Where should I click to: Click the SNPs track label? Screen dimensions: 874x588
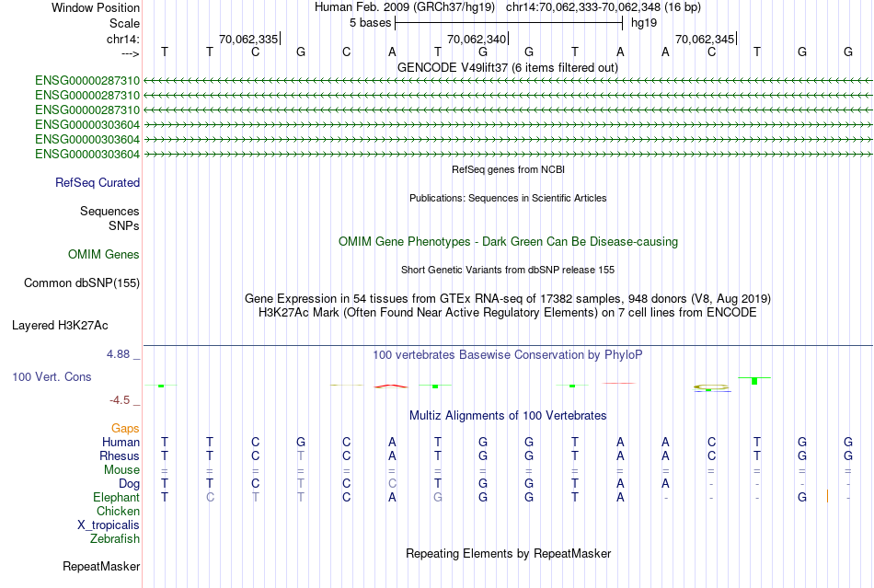point(124,225)
